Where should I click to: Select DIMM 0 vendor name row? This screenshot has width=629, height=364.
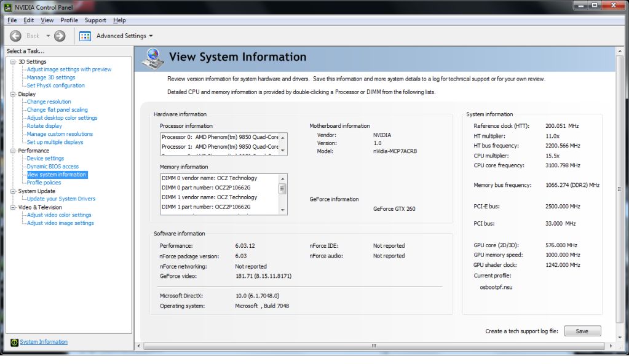(220, 178)
